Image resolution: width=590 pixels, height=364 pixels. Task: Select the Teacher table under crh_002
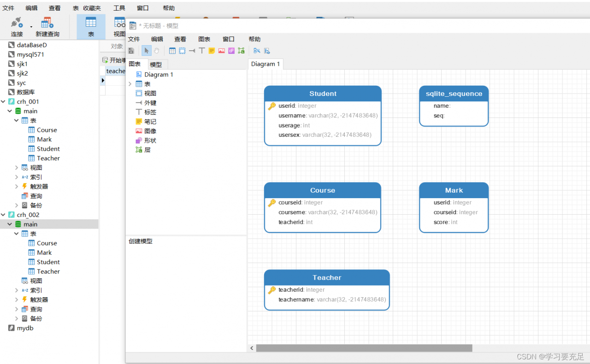pyautogui.click(x=48, y=271)
